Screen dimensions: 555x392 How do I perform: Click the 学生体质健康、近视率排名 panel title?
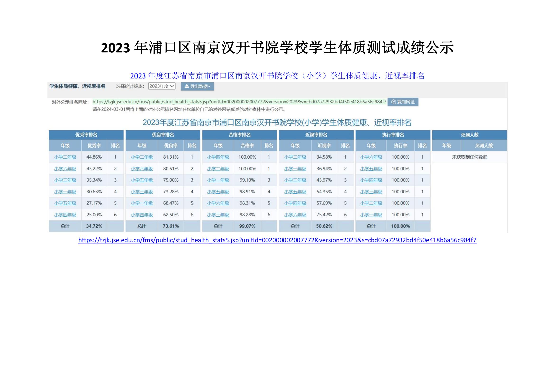coord(77,86)
